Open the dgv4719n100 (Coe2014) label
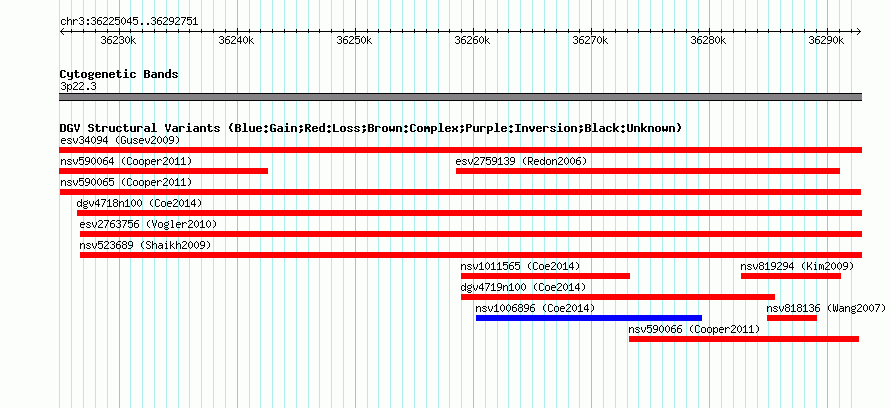Screen dimensions: 890x408 pos(523,287)
